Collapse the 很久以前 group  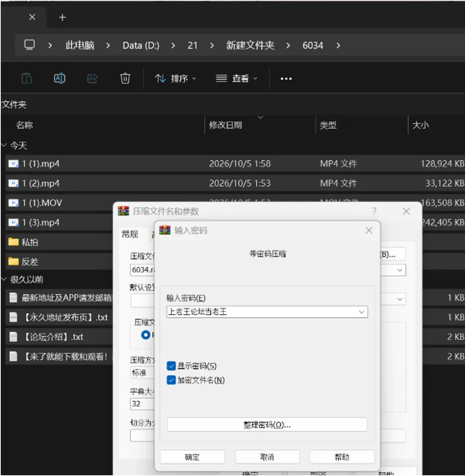[4, 279]
